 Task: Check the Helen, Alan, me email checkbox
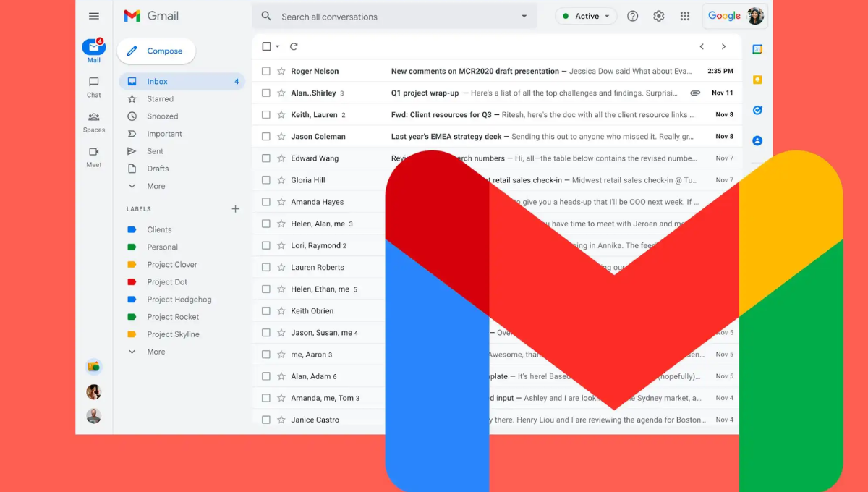click(266, 224)
